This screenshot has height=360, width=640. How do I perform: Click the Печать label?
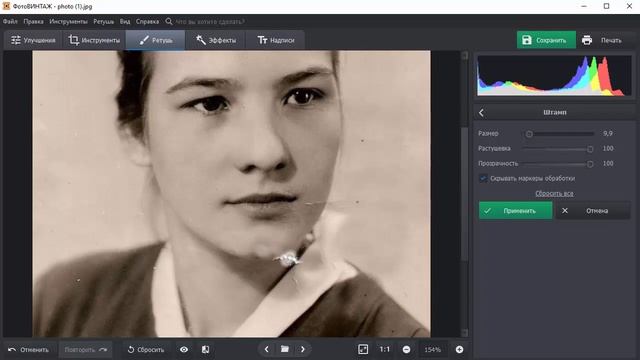tap(611, 40)
